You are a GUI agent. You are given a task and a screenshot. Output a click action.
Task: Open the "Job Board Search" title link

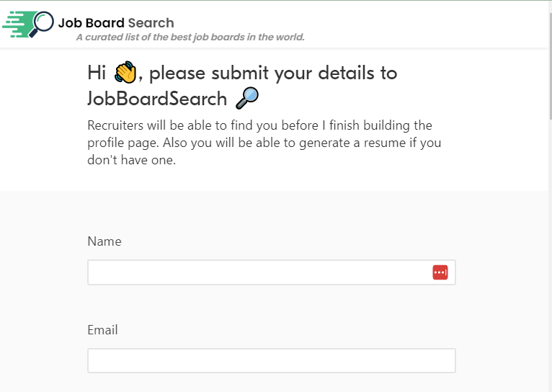tap(116, 23)
